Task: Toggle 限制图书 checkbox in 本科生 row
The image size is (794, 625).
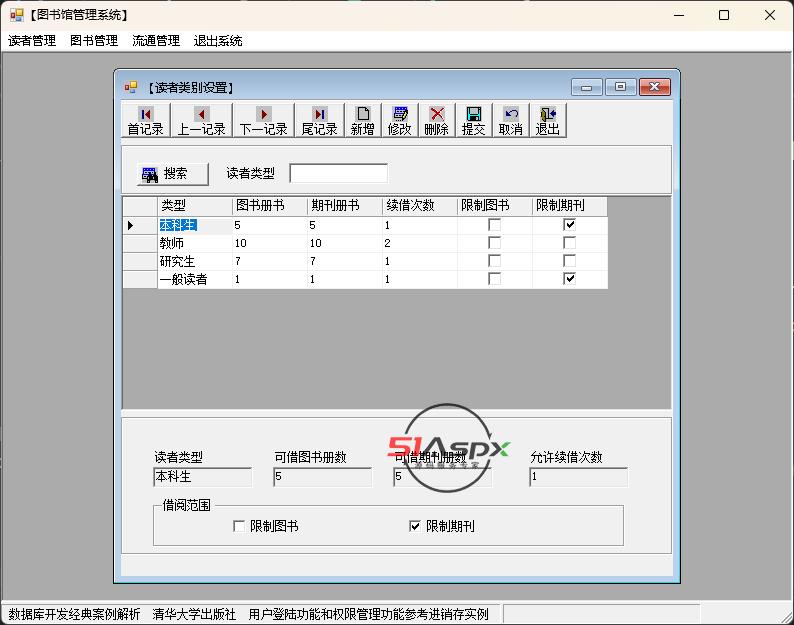Action: [494, 225]
